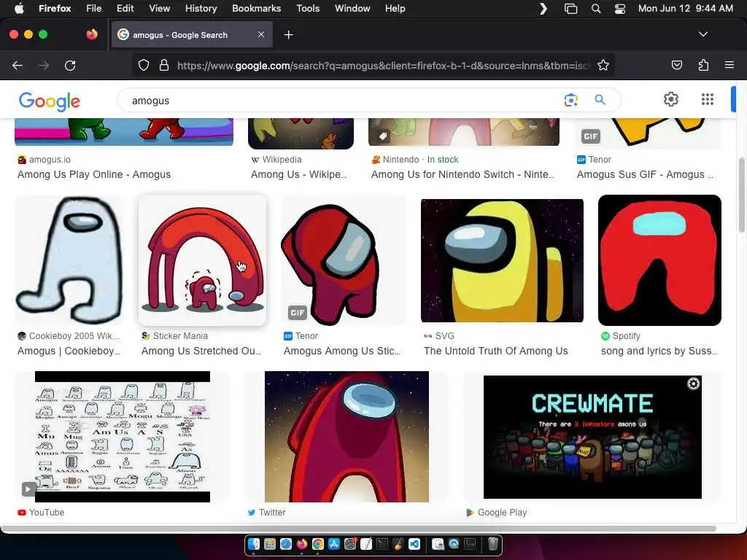Open 'Among Us for Nintendo Switch' link
The height and width of the screenshot is (560, 747).
click(462, 174)
